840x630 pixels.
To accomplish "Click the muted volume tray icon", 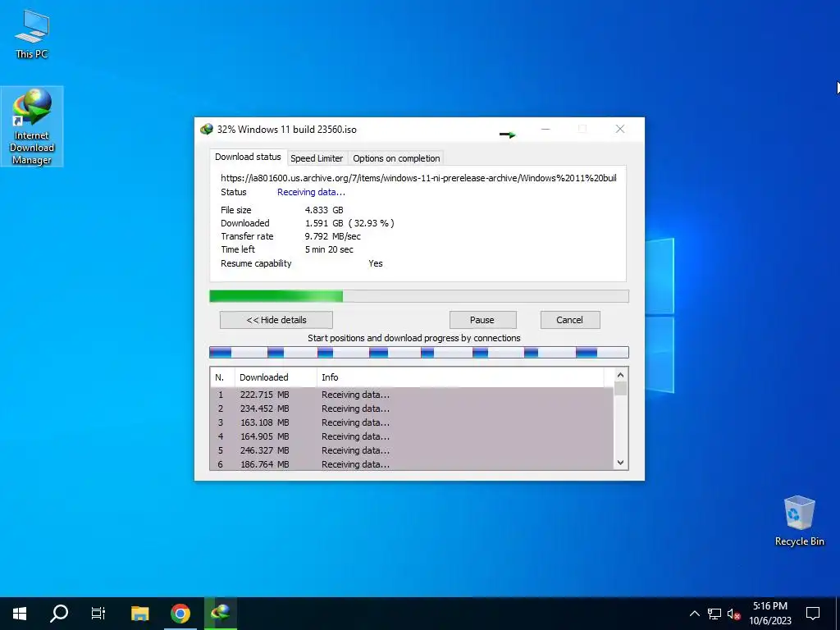I will (x=733, y=614).
